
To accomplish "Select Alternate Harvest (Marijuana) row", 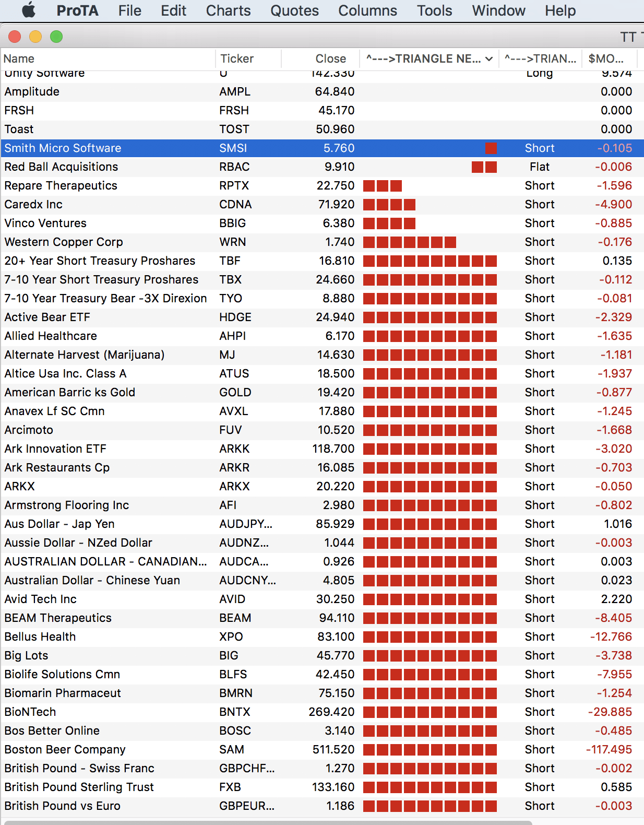I will (322, 355).
